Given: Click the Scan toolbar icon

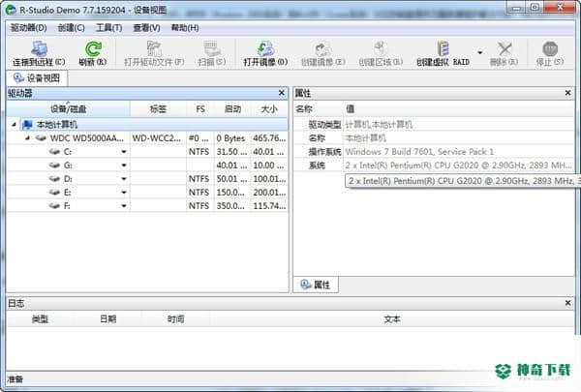Looking at the screenshot, I should [x=212, y=49].
